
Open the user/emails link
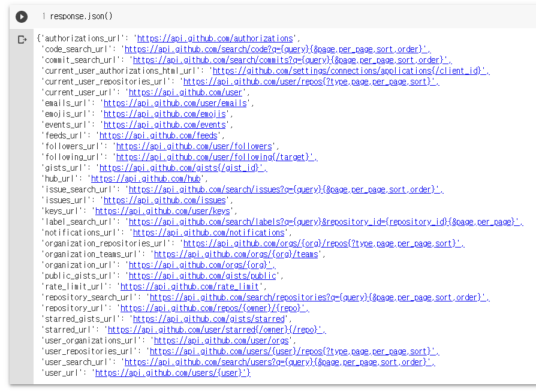pyautogui.click(x=175, y=103)
